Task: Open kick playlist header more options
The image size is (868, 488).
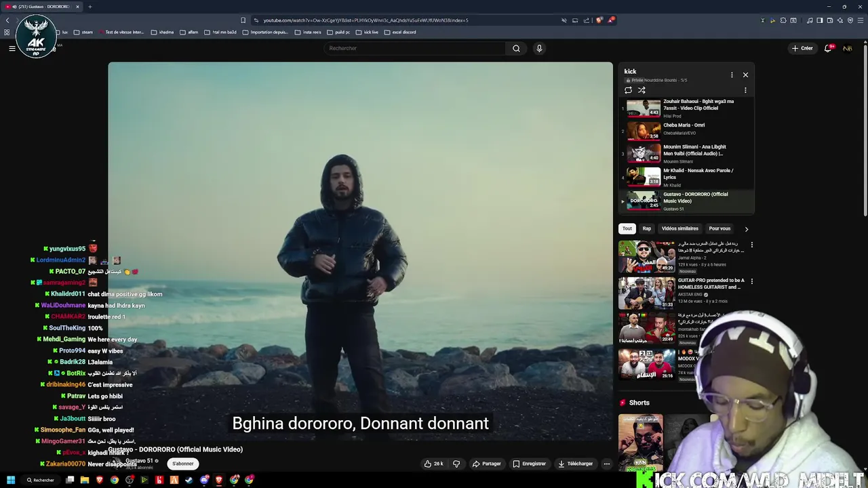Action: coord(732,75)
